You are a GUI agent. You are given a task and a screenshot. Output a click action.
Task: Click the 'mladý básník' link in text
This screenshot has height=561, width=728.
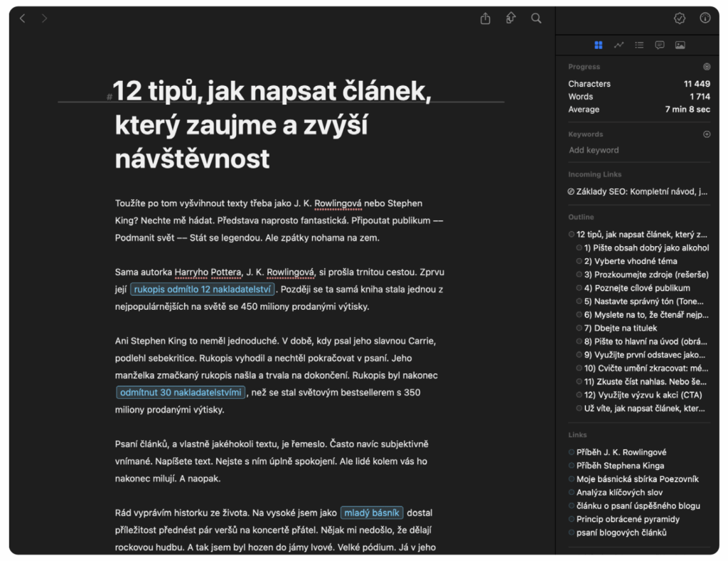pos(372,513)
